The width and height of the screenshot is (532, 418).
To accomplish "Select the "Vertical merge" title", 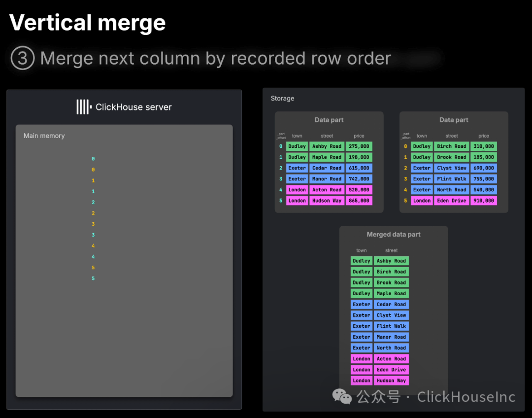I will [87, 23].
